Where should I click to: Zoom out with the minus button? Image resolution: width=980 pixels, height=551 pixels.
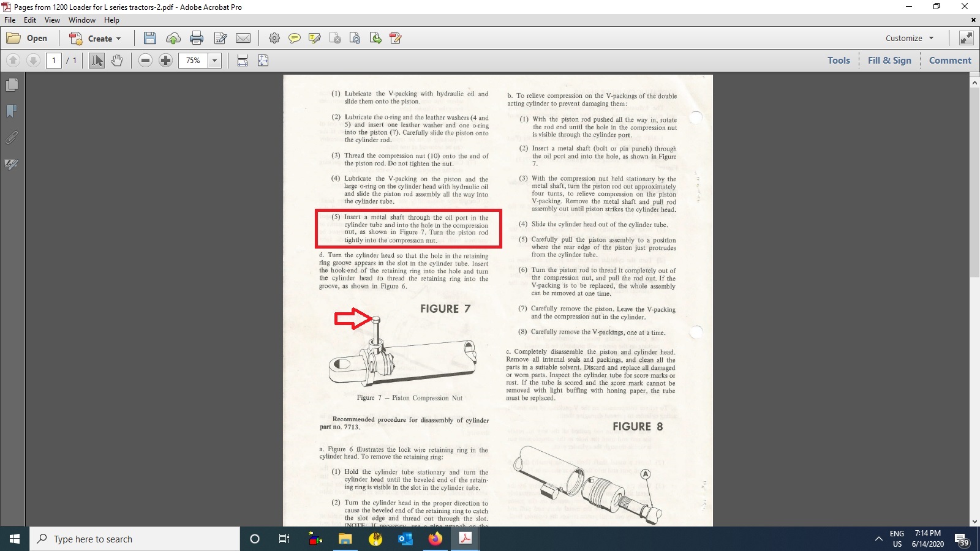145,61
